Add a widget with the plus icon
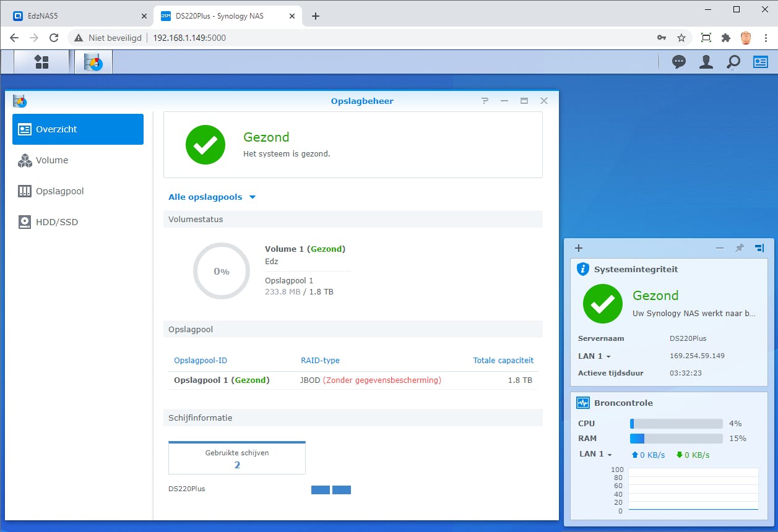The image size is (778, 532). click(x=579, y=248)
